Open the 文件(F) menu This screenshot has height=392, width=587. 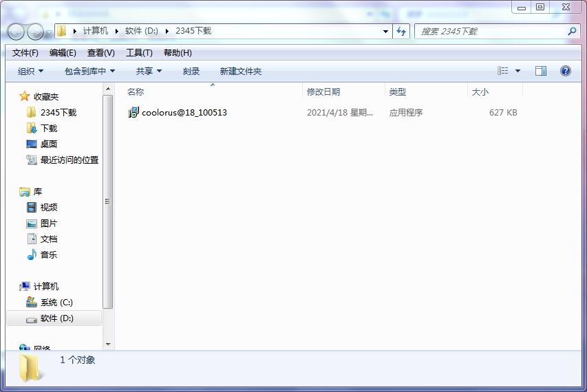[x=25, y=53]
